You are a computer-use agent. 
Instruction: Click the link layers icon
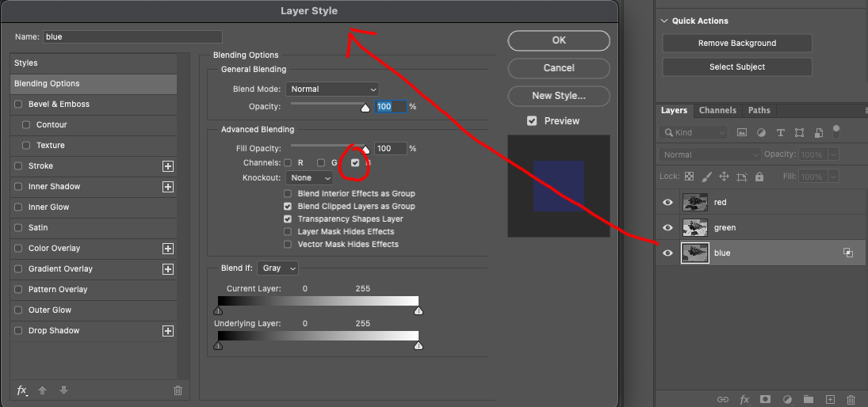coord(722,400)
